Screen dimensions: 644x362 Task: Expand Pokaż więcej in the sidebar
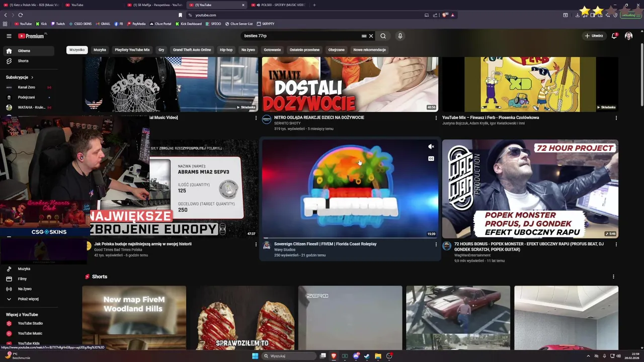pyautogui.click(x=28, y=299)
